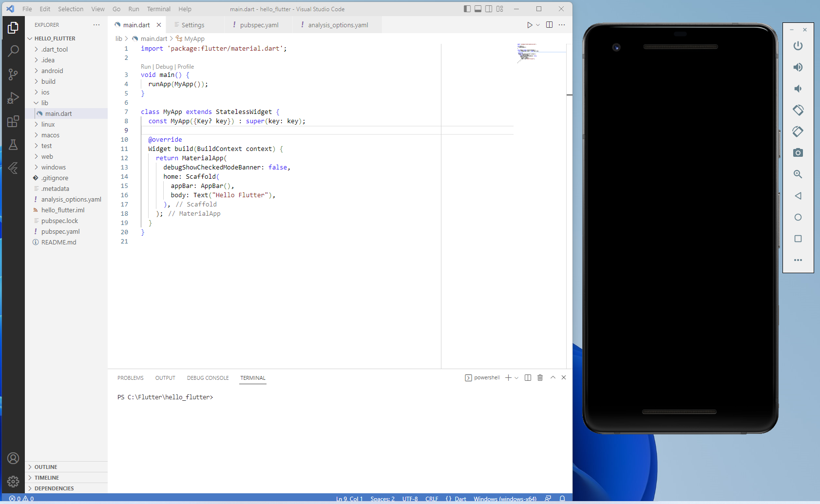Open the Terminal menu in the menu bar
The image size is (820, 504).
pyautogui.click(x=159, y=9)
